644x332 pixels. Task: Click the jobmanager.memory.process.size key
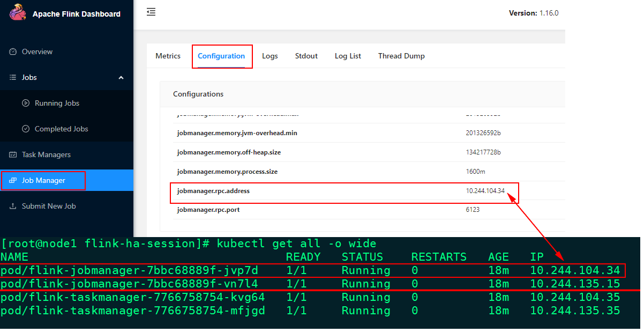(x=227, y=172)
